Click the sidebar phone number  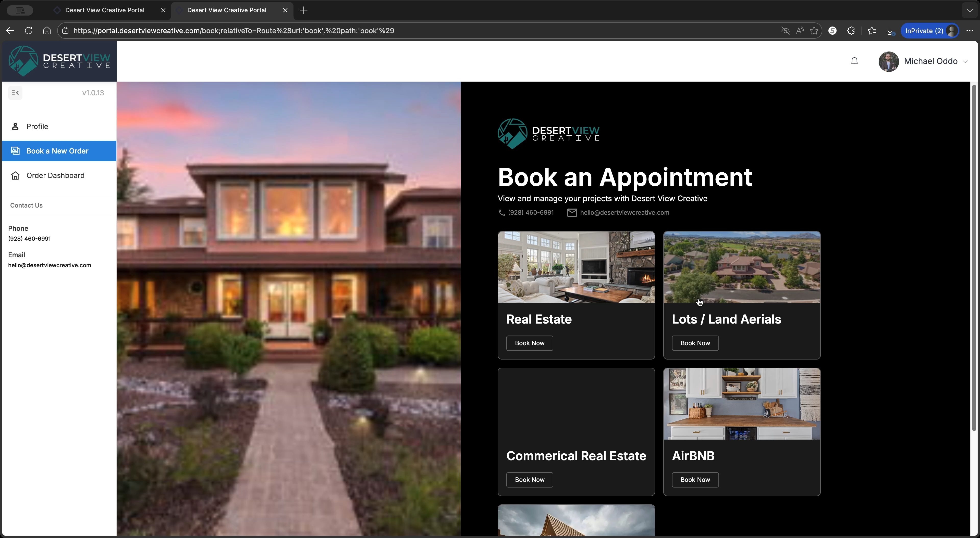tap(29, 239)
